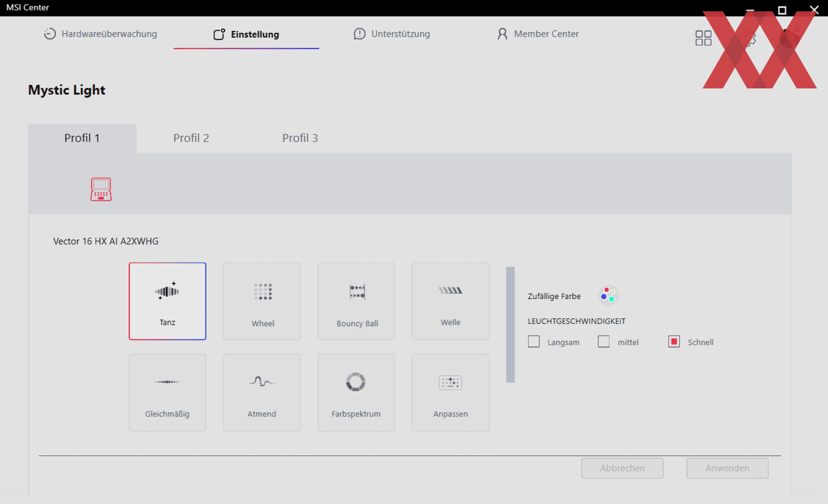Select the Welle wave effect
The image size is (828, 504).
point(451,301)
